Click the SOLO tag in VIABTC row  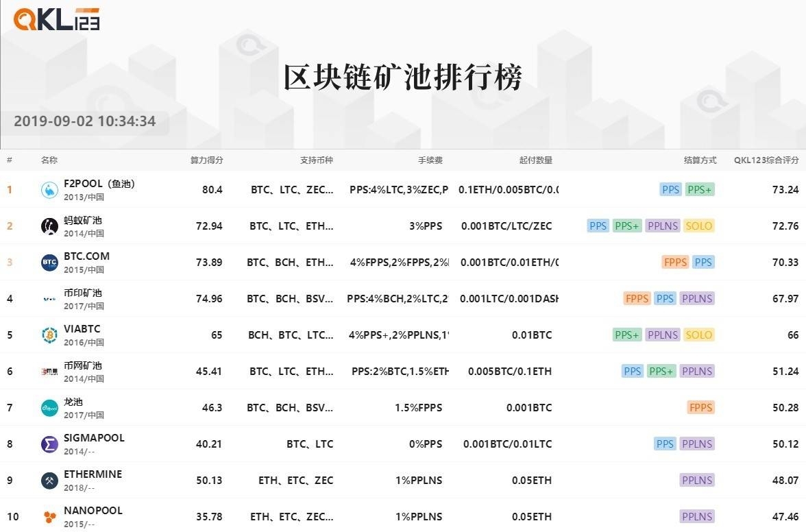pyautogui.click(x=698, y=335)
